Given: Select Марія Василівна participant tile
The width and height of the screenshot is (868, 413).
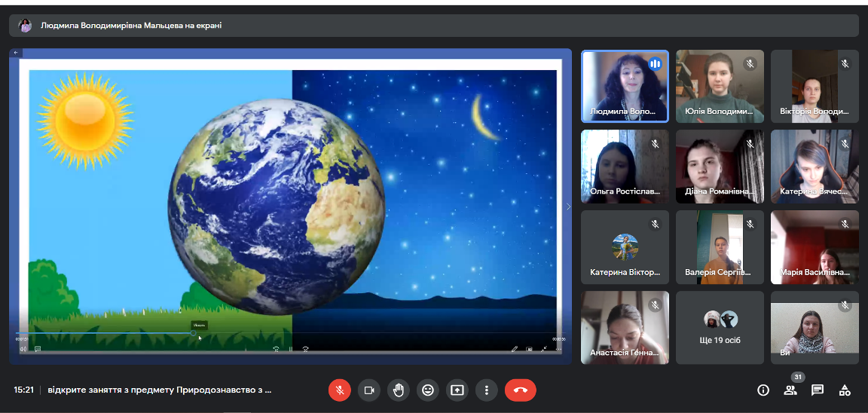Looking at the screenshot, I should [x=815, y=247].
